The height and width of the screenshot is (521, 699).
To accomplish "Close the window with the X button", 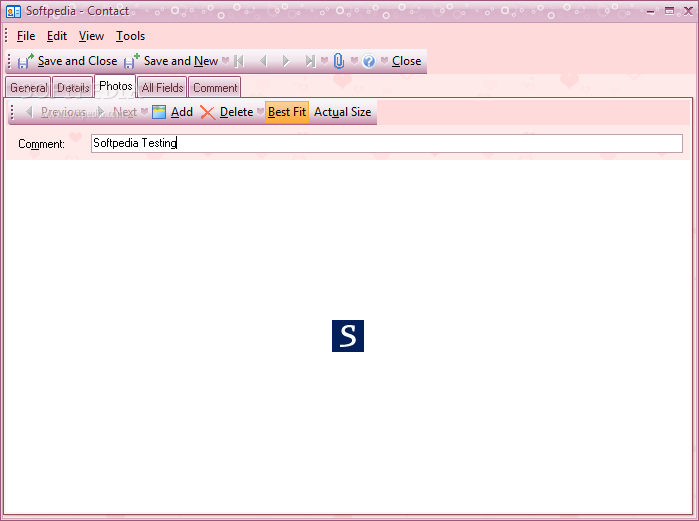I will coord(688,11).
